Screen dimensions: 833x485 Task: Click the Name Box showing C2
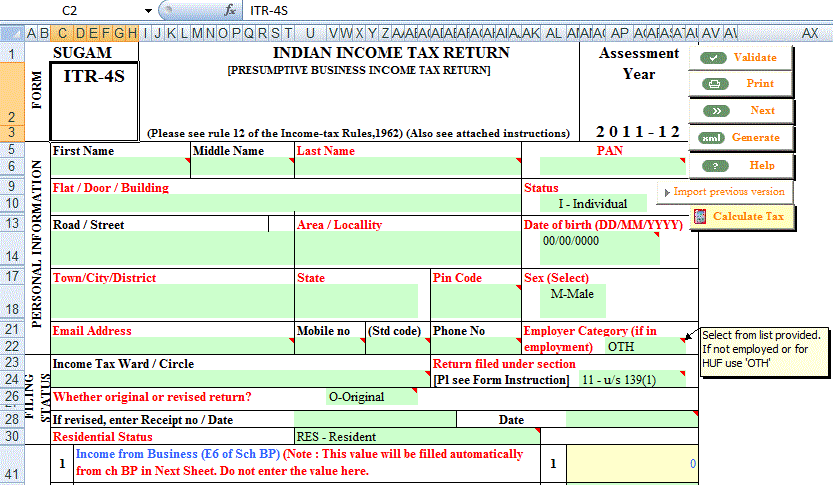click(x=69, y=10)
